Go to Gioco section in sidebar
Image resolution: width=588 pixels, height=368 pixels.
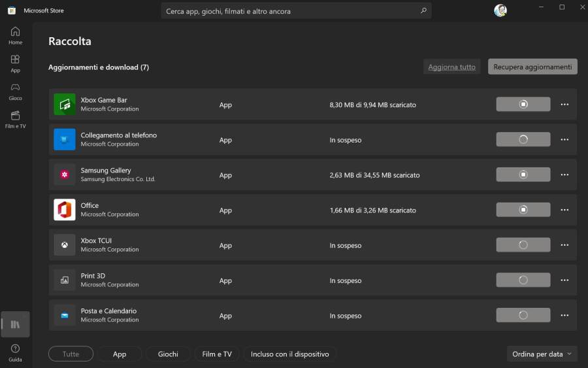(15, 92)
